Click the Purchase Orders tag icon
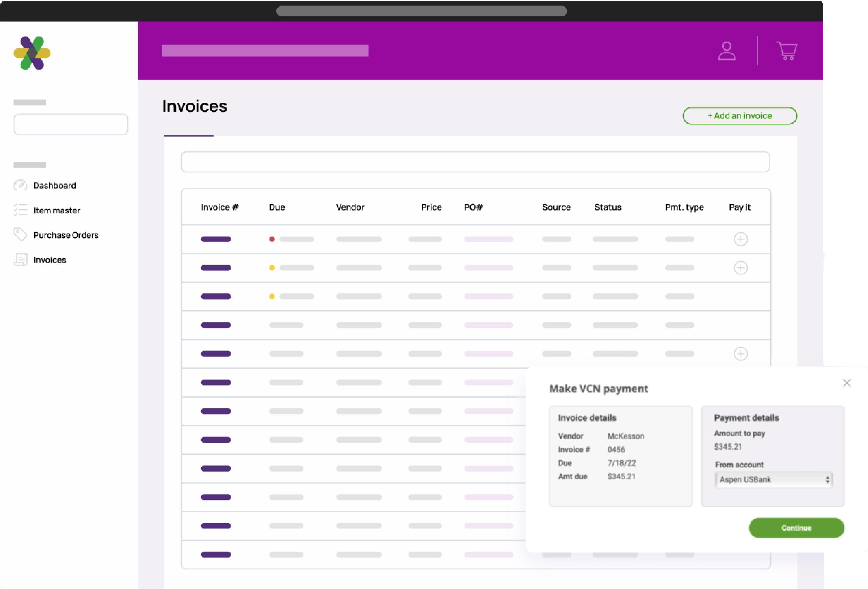Viewport: 868px width, 589px height. [21, 235]
